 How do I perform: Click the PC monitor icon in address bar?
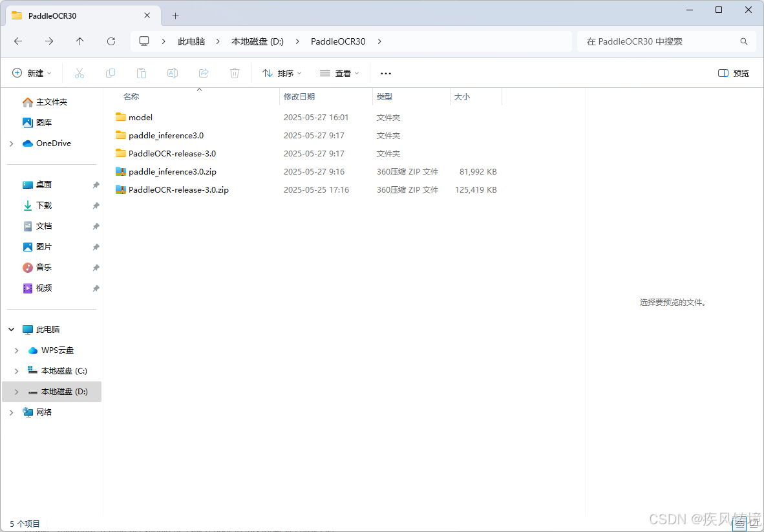143,41
